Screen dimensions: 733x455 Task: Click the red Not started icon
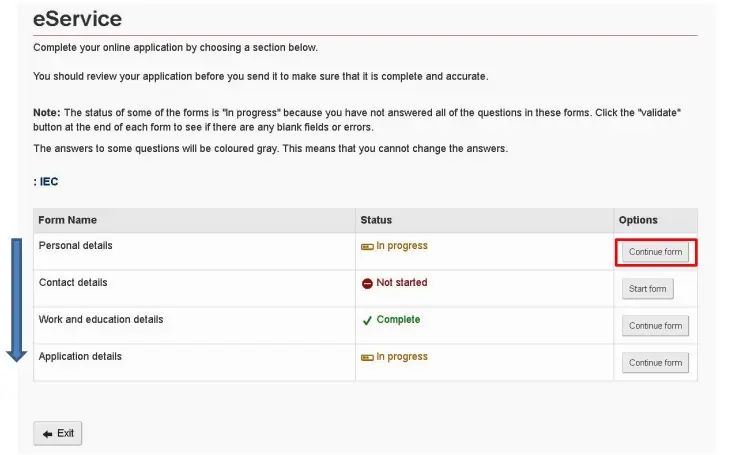click(x=367, y=283)
